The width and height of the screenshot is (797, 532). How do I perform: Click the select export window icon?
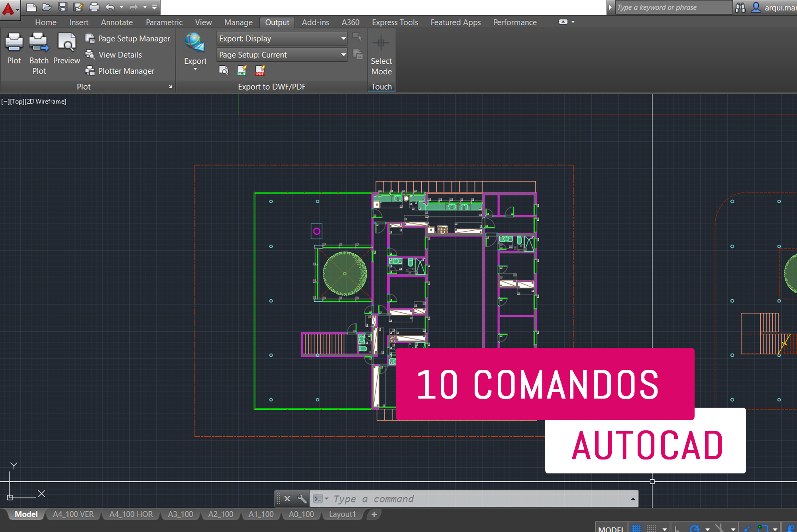(x=357, y=38)
